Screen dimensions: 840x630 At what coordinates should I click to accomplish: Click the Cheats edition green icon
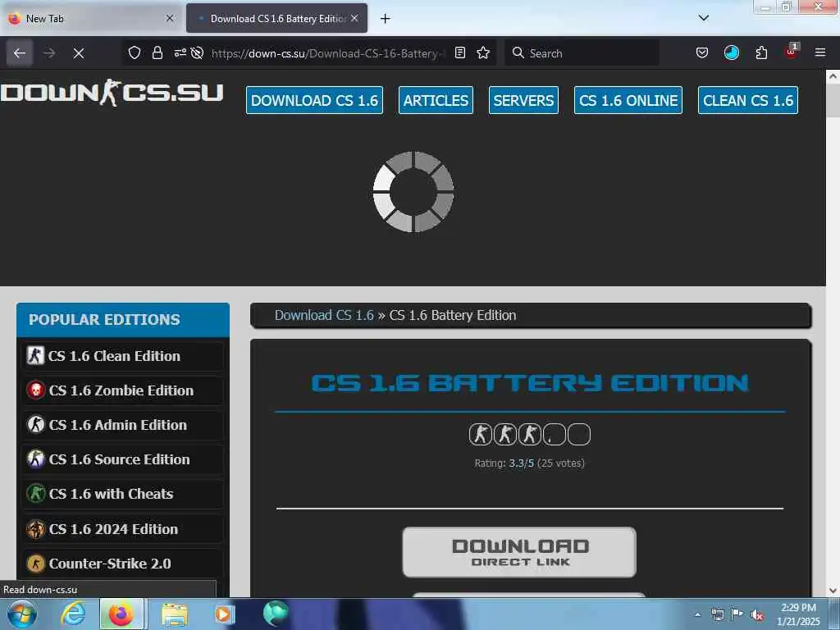coord(36,493)
